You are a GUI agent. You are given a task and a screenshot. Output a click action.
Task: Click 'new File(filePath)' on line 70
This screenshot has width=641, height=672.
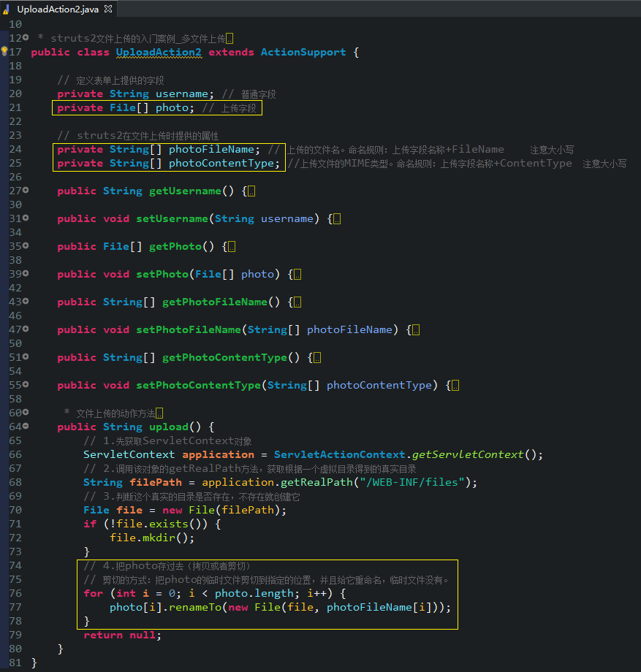click(x=221, y=510)
